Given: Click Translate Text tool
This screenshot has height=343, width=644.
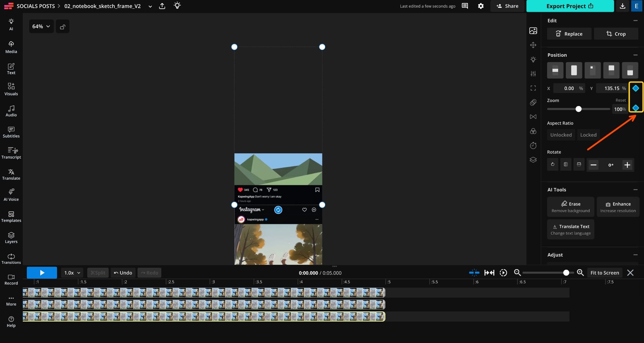Looking at the screenshot, I should 571,230.
